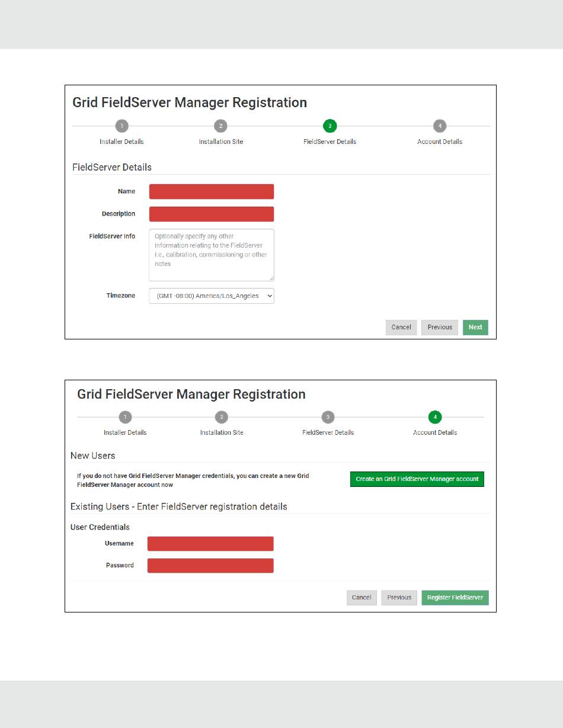563x728 pixels.
Task: Focus the Username input field
Action: pyautogui.click(x=210, y=544)
